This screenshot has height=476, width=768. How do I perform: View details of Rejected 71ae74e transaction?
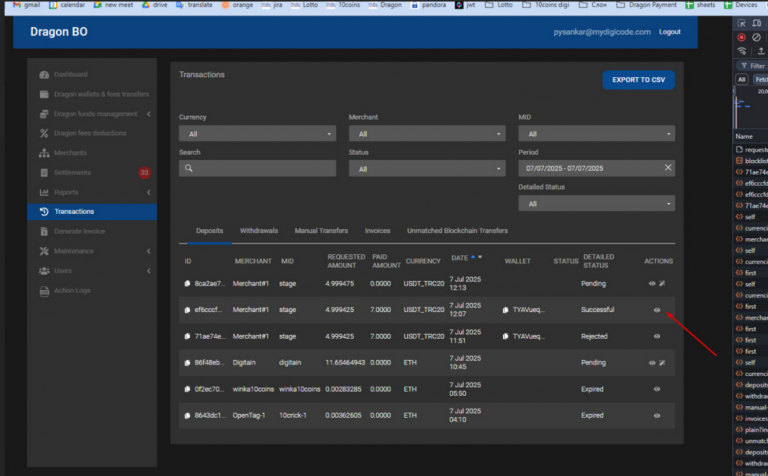657,336
